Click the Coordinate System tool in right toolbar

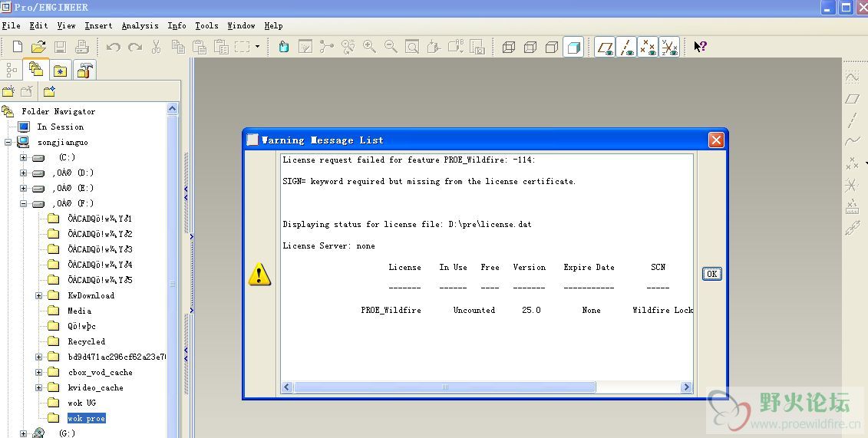(853, 185)
